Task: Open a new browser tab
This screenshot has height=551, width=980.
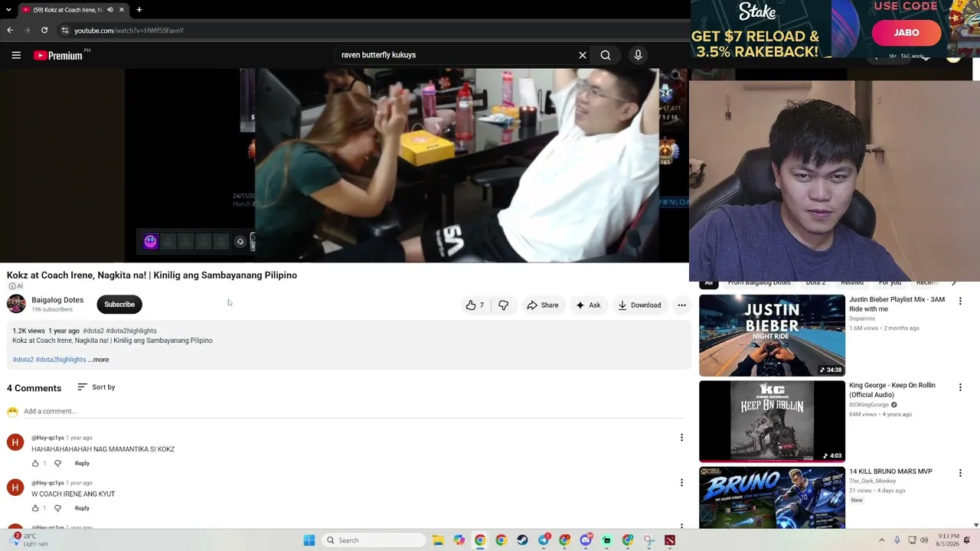Action: [139, 10]
